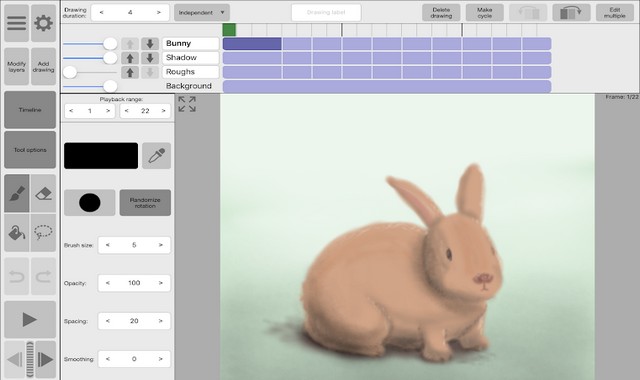
Task: Select the Background layer timeline bar
Action: (x=387, y=87)
